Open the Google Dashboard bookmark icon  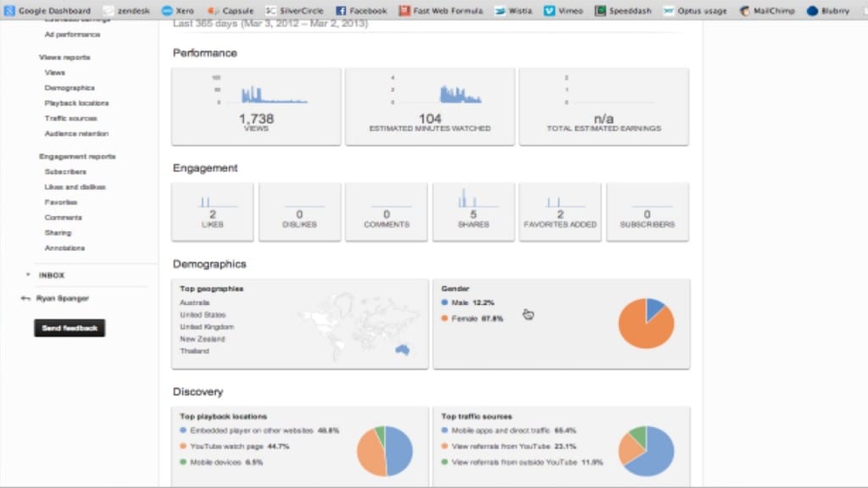(x=9, y=10)
